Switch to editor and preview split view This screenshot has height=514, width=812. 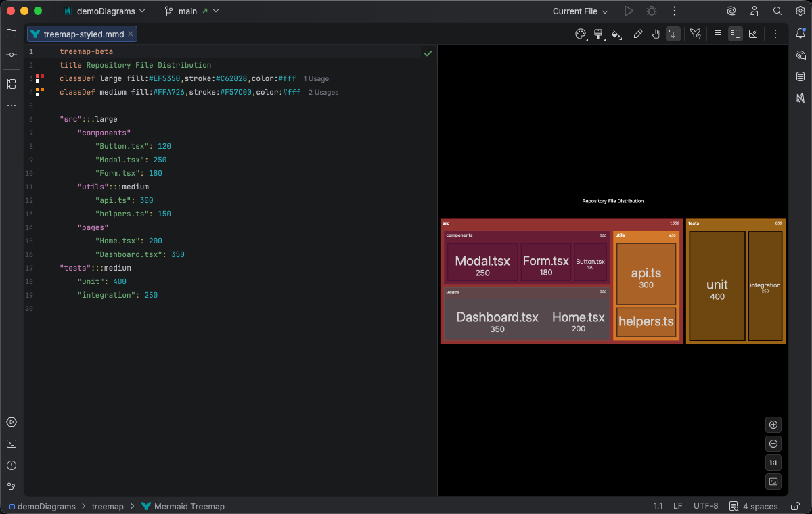[736, 34]
